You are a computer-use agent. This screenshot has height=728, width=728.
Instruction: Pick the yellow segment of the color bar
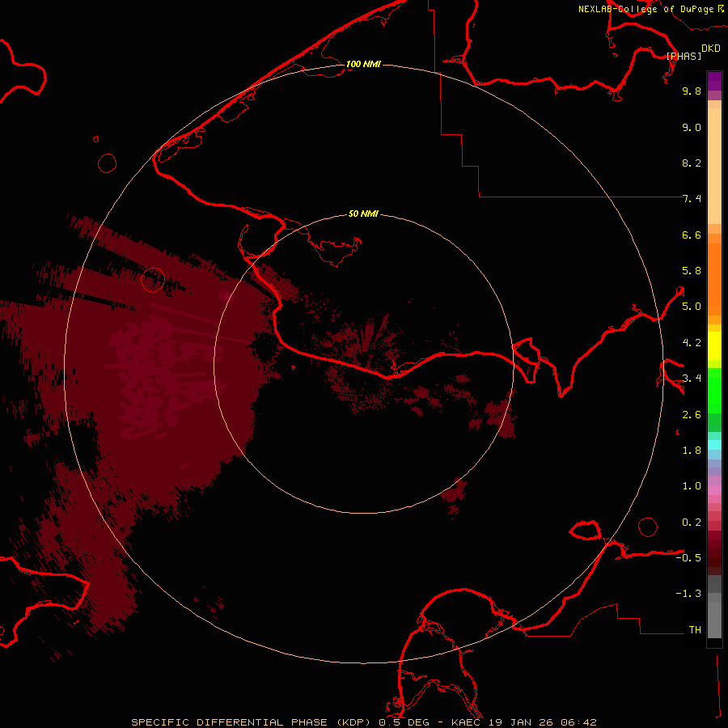(714, 346)
